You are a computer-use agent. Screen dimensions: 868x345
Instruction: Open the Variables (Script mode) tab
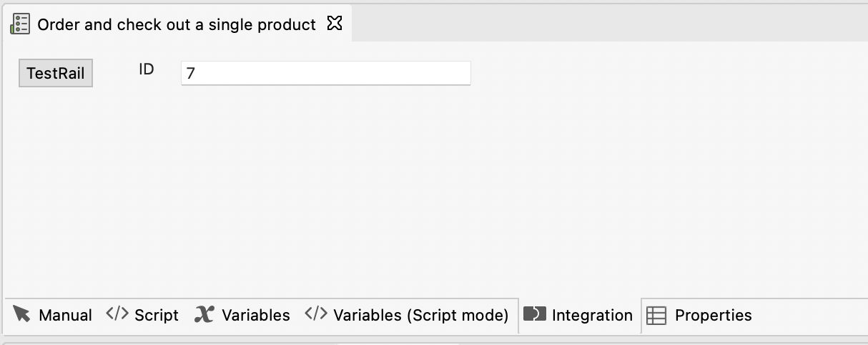pos(420,315)
